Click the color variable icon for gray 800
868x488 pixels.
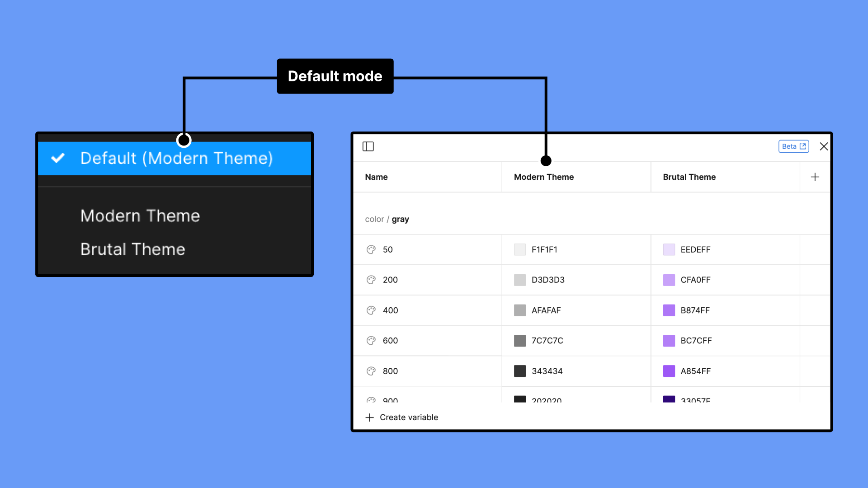tap(371, 371)
